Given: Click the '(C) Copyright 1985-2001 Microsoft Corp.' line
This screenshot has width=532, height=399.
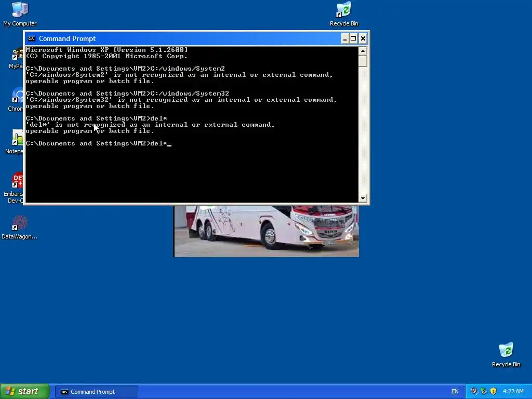Looking at the screenshot, I should (107, 56).
